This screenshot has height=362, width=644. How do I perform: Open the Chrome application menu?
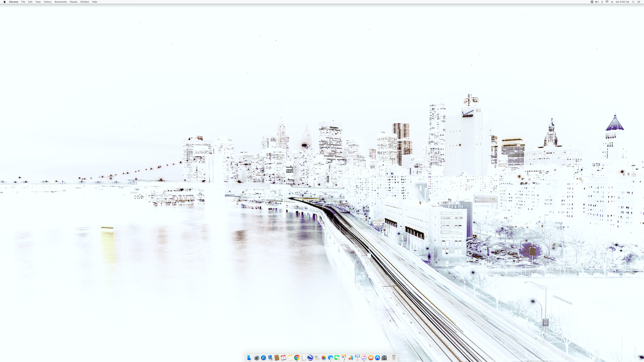pyautogui.click(x=14, y=2)
